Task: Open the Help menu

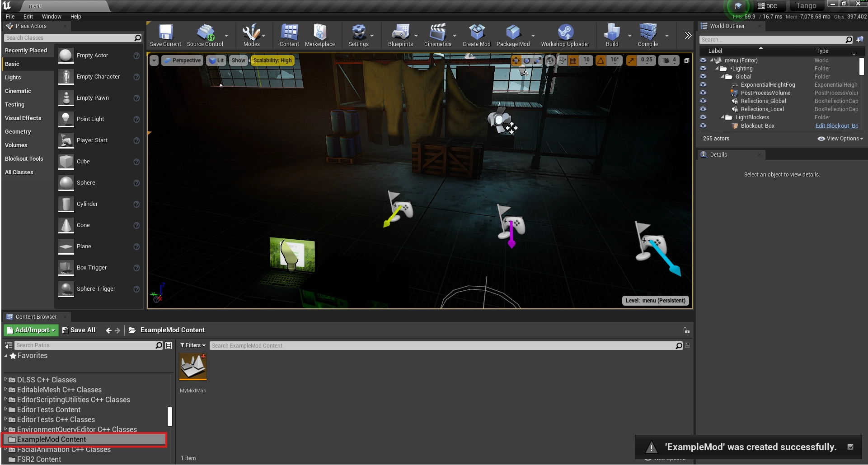Action: pyautogui.click(x=75, y=16)
